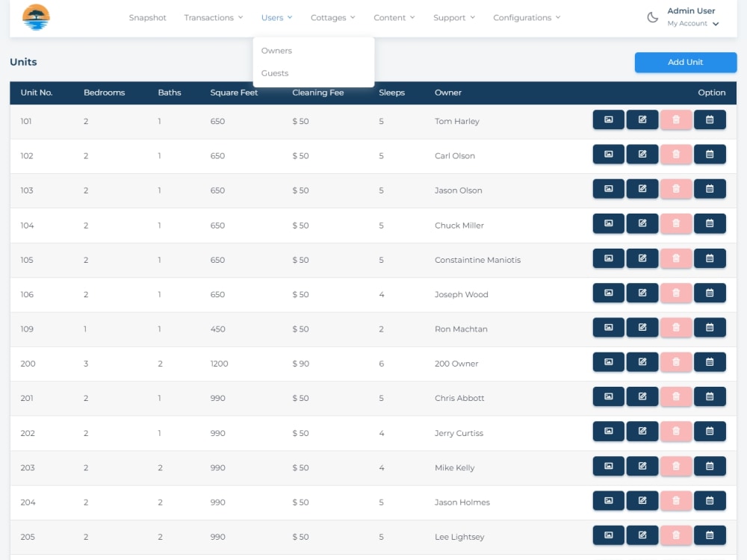This screenshot has height=560, width=747.
Task: Open calendar for unit 201
Action: click(x=710, y=396)
